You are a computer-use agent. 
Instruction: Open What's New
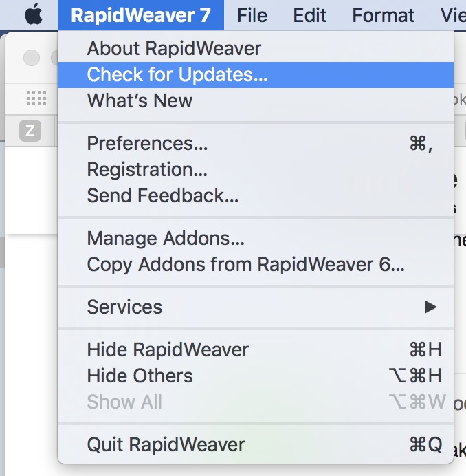(x=256, y=101)
